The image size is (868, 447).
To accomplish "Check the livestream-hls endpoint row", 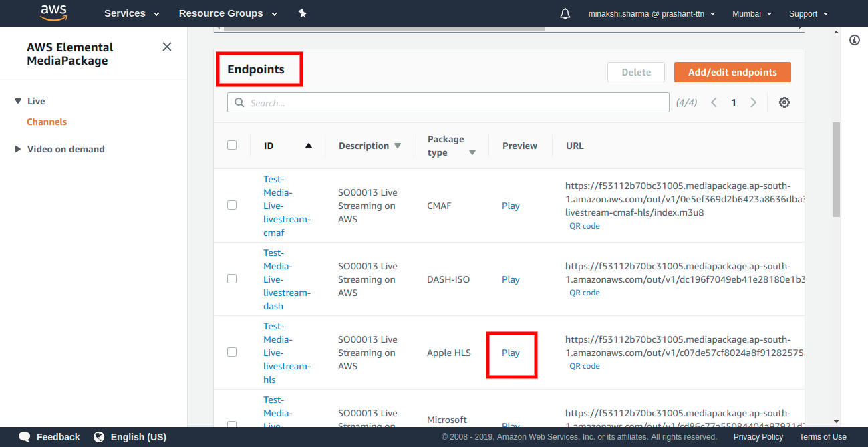I will click(232, 352).
